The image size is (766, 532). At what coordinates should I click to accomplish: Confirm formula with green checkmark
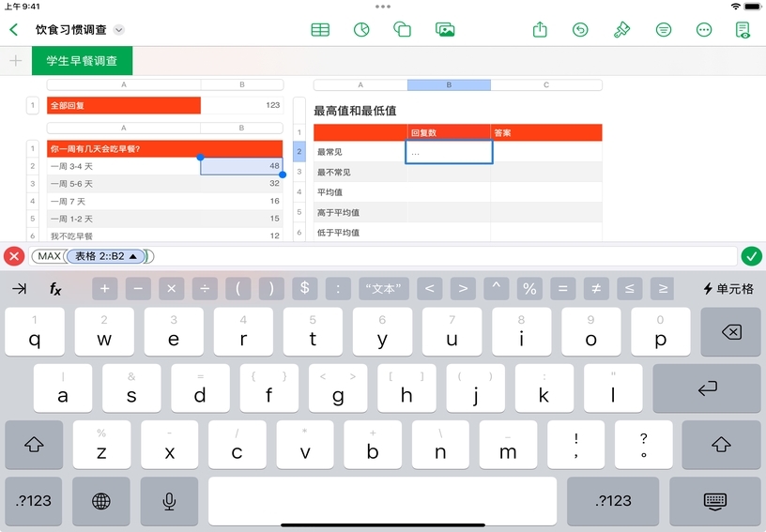coord(751,256)
